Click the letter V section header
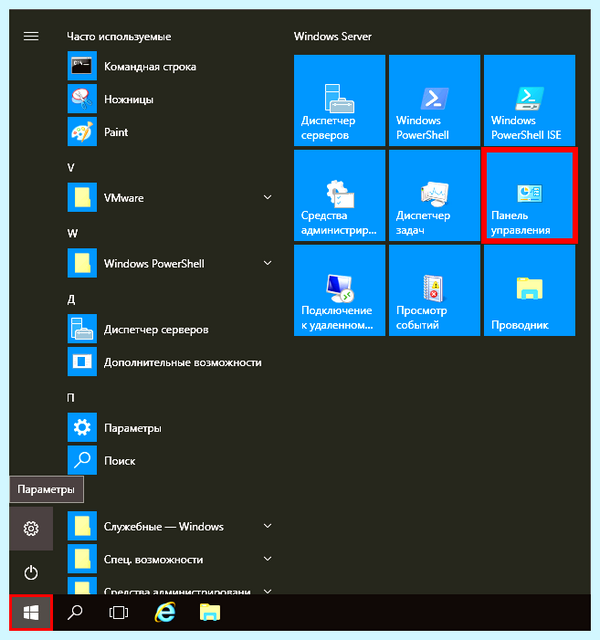 pos(71,168)
